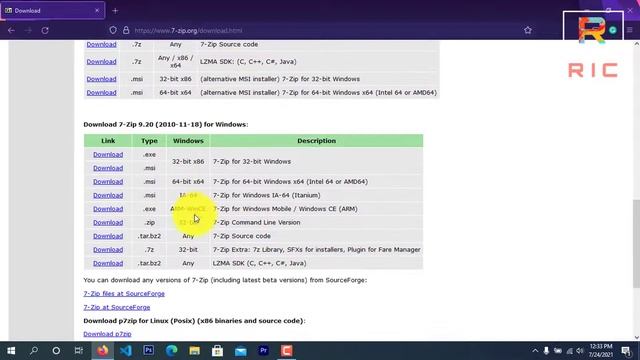The width and height of the screenshot is (640, 360).
Task: Open File Explorer from taskbar
Action: 194,351
